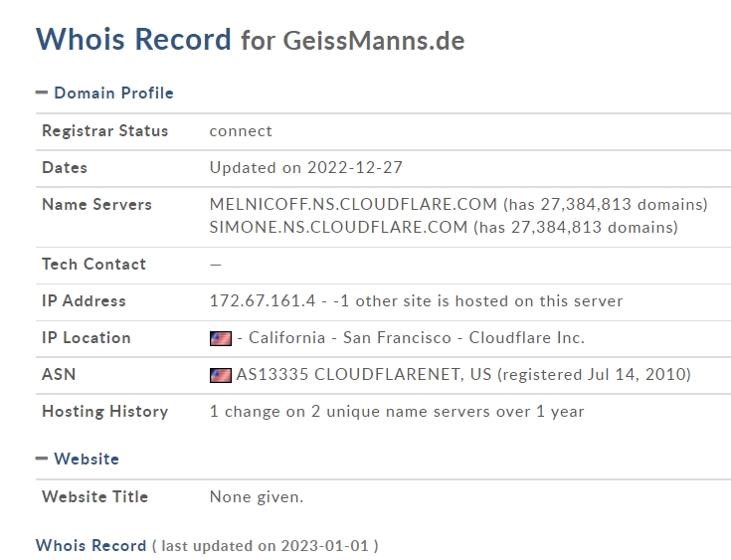Screen dimensions: 731x560
Task: Open SIMONE.NS.CLOUDFLARE.COM name server
Action: pyautogui.click(x=338, y=227)
